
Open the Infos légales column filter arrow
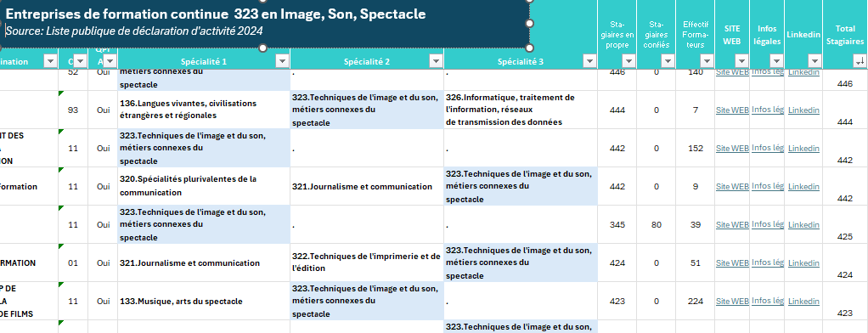click(x=776, y=61)
